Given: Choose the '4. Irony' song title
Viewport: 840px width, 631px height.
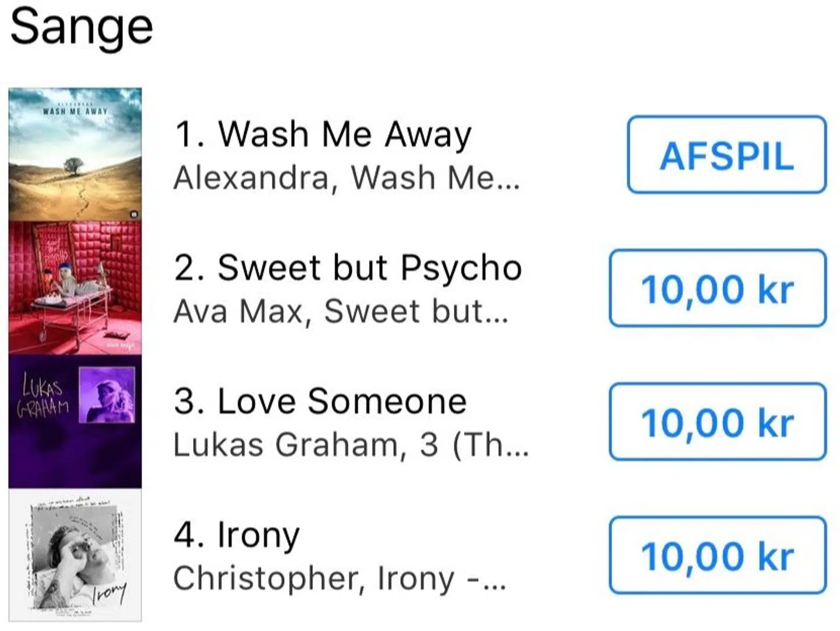Looking at the screenshot, I should tap(237, 535).
